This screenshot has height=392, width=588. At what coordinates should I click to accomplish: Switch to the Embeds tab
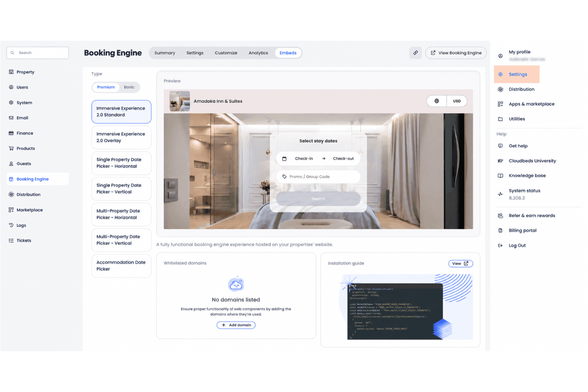(x=288, y=53)
